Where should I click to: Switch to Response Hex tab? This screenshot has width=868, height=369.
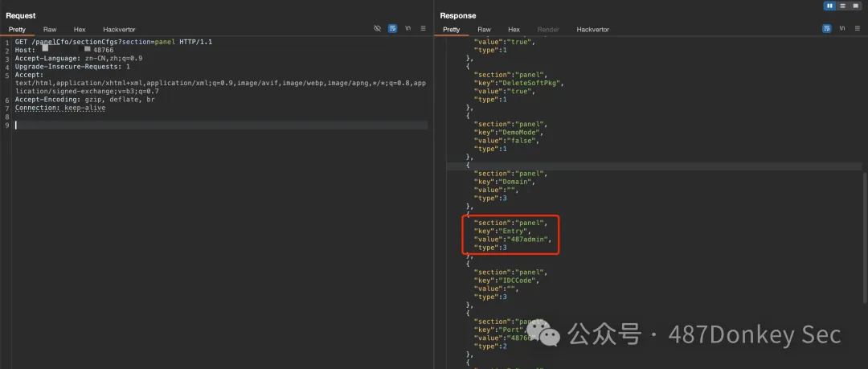[x=514, y=29]
